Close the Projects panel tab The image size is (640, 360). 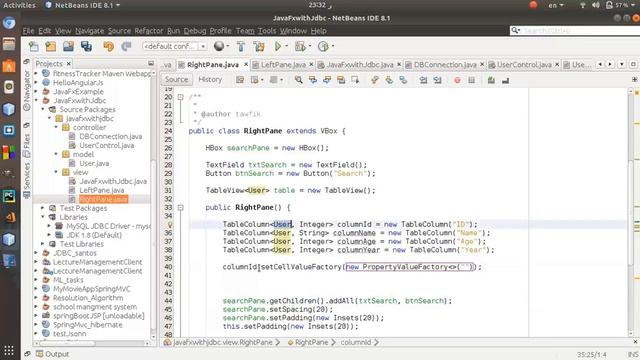point(69,64)
